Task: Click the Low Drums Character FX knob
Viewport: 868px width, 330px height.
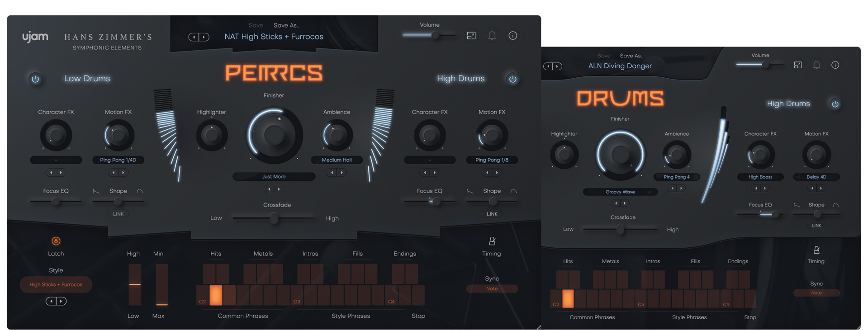Action: (56, 135)
